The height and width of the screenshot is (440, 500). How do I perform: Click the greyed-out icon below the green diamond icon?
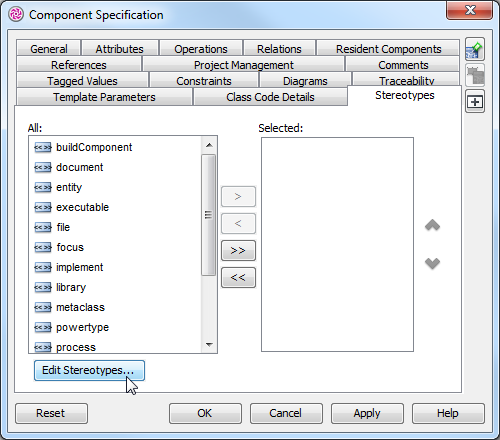tap(475, 76)
